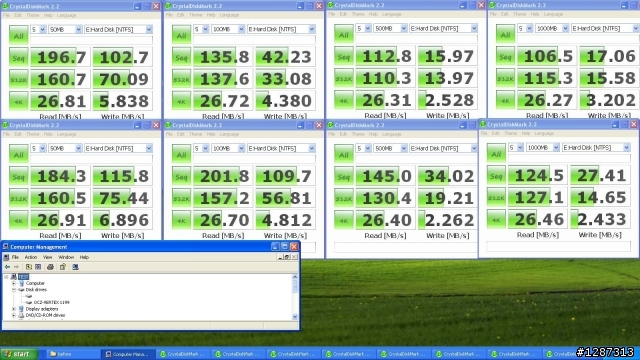Collapse the root TEST node
The height and width of the screenshot is (360, 640).
point(6,277)
